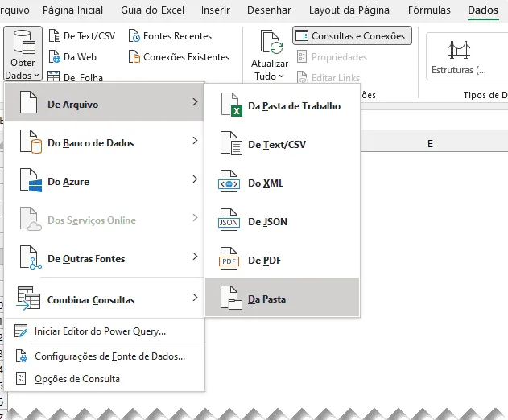The width and height of the screenshot is (508, 420).
Task: Click the Combinar Consultas tables icon
Action: (28, 298)
